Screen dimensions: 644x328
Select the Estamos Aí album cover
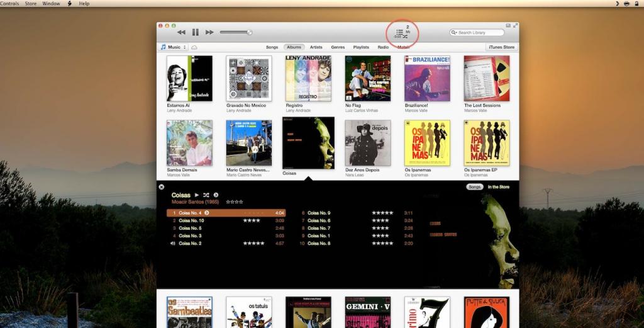(189, 79)
